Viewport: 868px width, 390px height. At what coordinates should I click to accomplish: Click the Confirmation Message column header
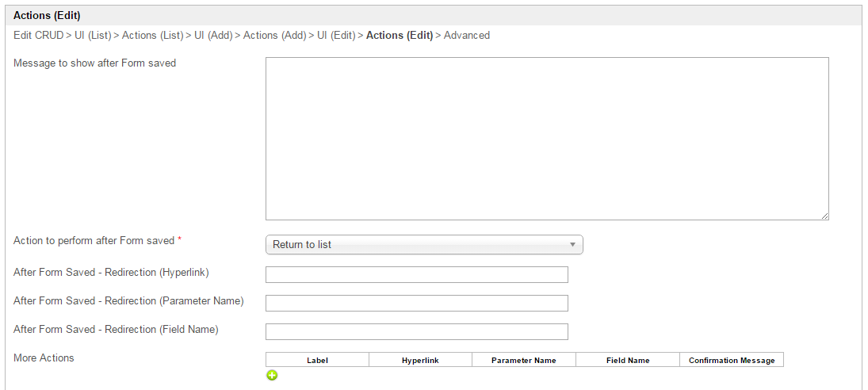(732, 361)
